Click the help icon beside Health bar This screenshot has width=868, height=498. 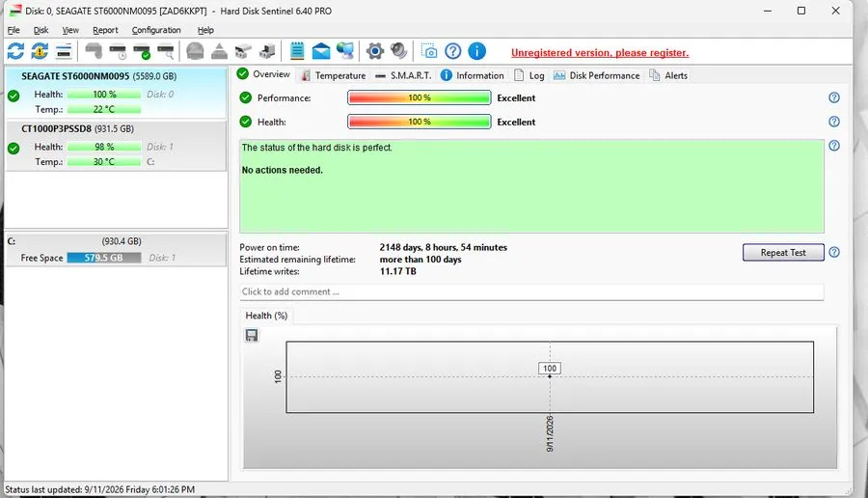(x=834, y=122)
